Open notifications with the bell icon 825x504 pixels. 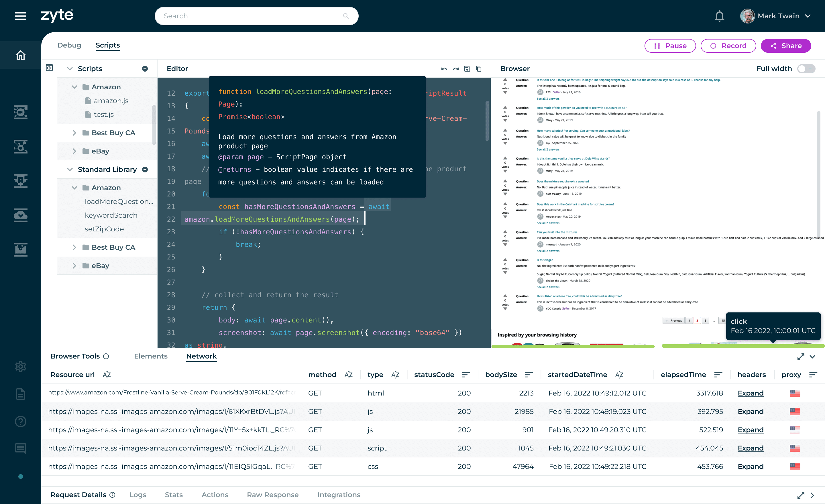(x=719, y=16)
